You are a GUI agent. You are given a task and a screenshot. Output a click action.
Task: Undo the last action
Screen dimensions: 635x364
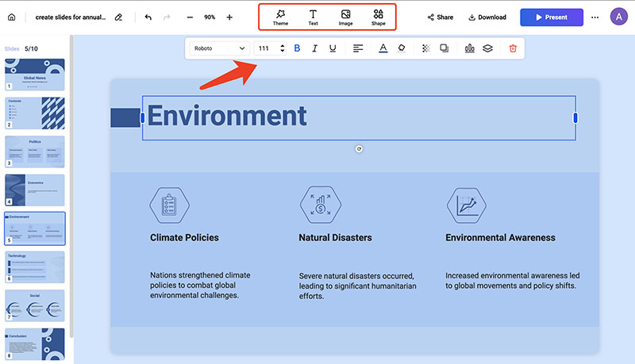[148, 17]
